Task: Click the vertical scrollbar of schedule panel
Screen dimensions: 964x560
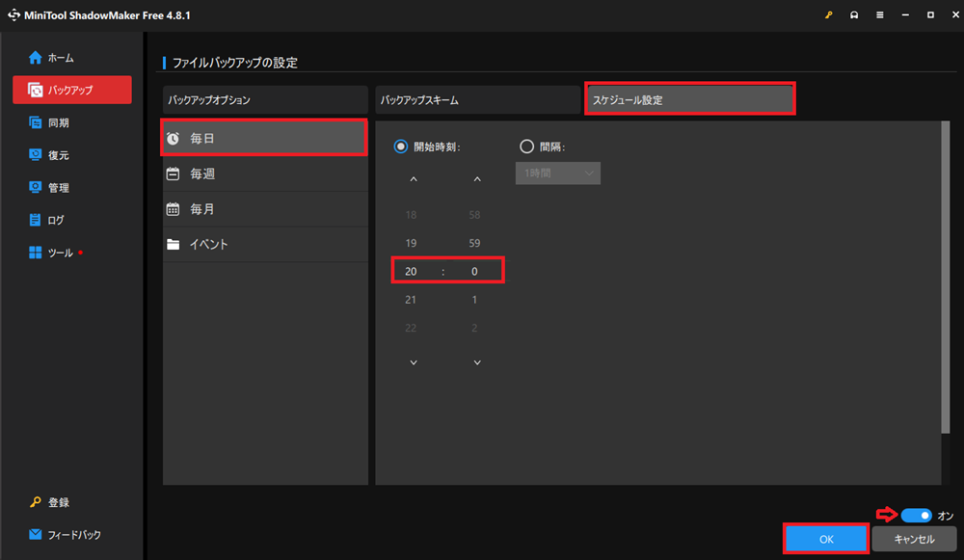Action: point(946,278)
